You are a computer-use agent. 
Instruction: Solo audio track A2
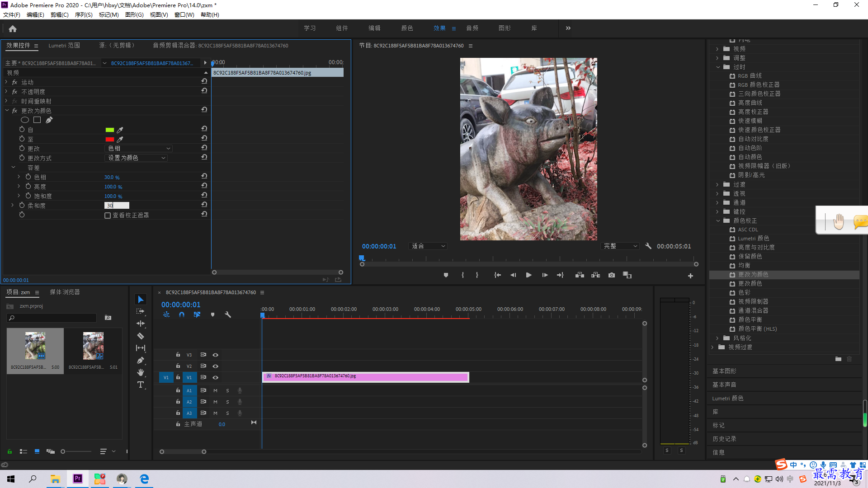(x=227, y=402)
